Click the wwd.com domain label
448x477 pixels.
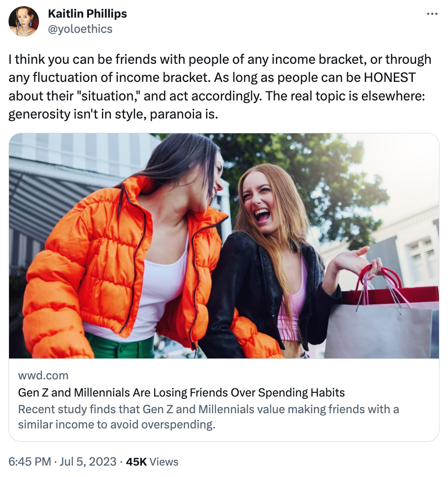(43, 376)
